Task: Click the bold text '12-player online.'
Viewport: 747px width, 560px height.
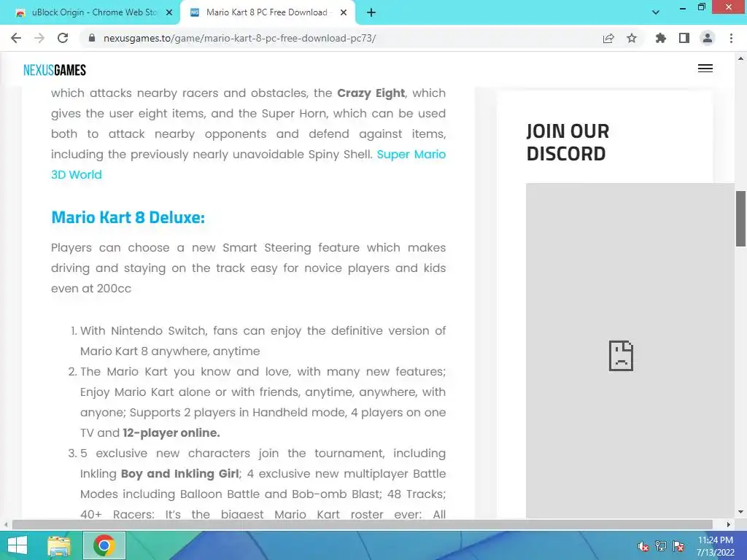Action: pyautogui.click(x=171, y=433)
